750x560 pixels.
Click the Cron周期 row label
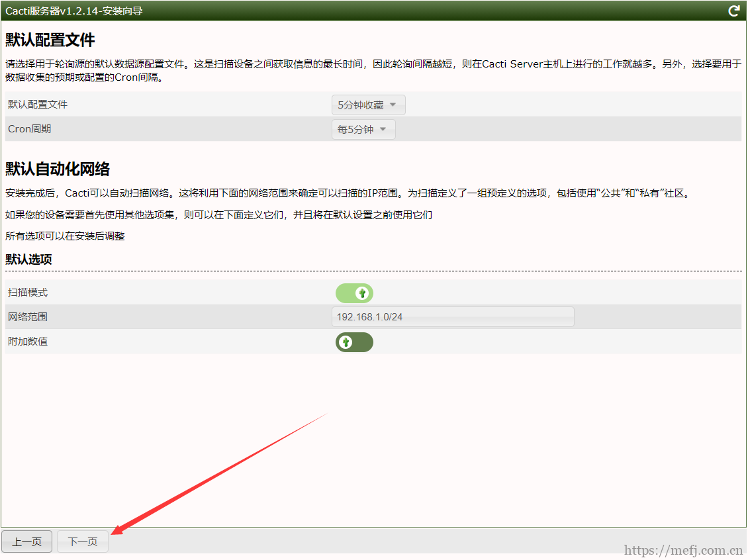tap(30, 129)
